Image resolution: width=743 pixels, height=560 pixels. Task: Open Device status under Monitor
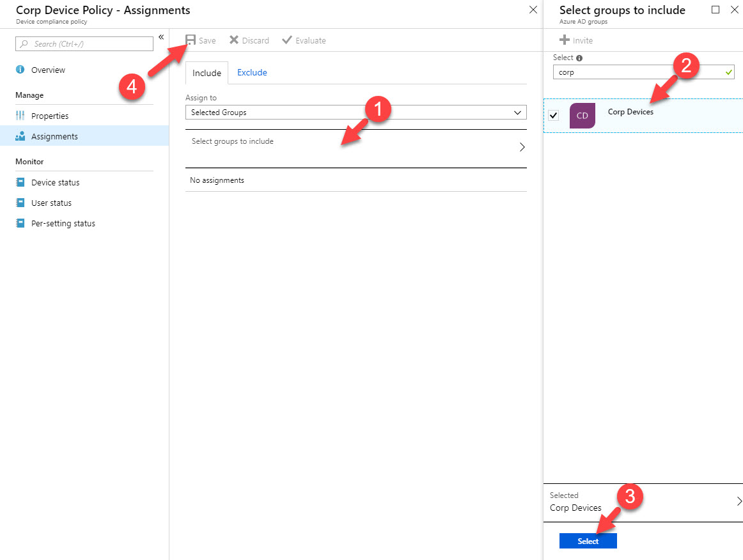point(56,182)
